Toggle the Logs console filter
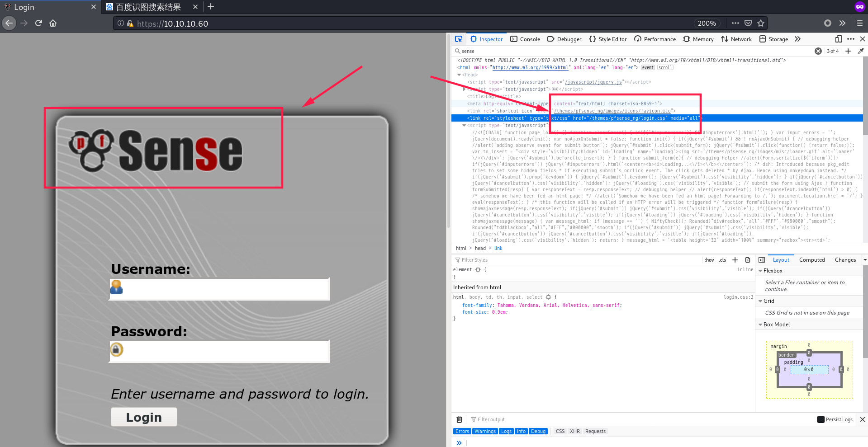This screenshot has height=447, width=868. (x=506, y=431)
